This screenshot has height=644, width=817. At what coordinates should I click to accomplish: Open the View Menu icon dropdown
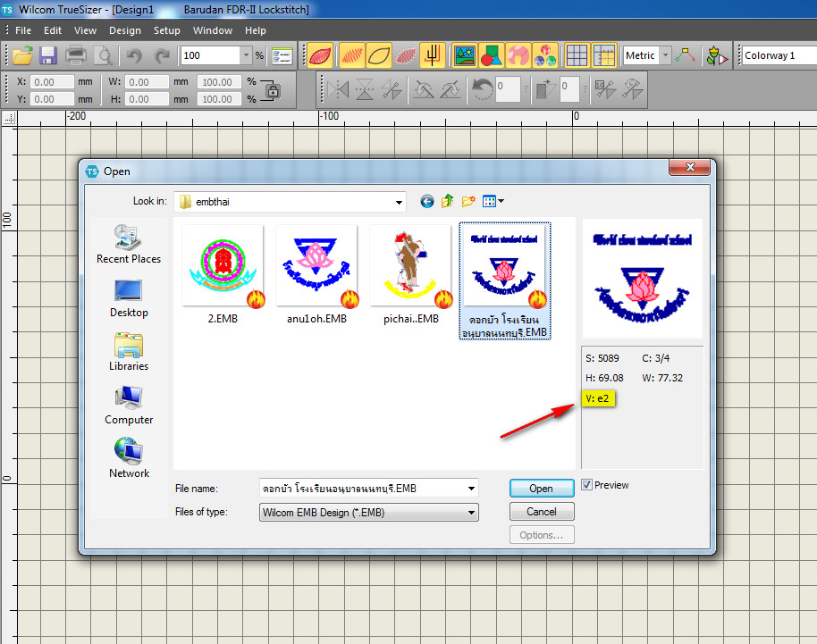tap(493, 202)
